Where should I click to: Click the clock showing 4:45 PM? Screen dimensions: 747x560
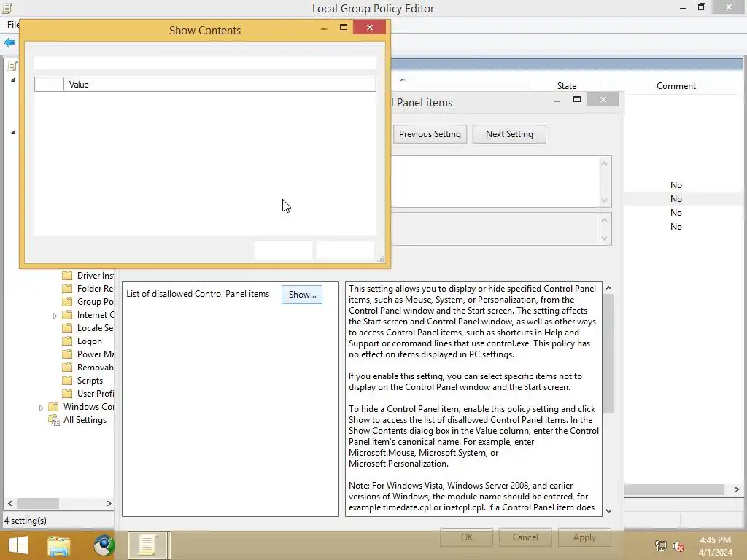click(x=715, y=540)
